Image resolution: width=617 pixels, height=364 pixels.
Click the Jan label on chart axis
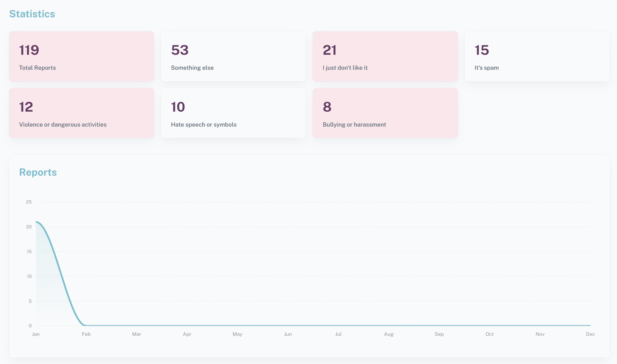coord(36,334)
